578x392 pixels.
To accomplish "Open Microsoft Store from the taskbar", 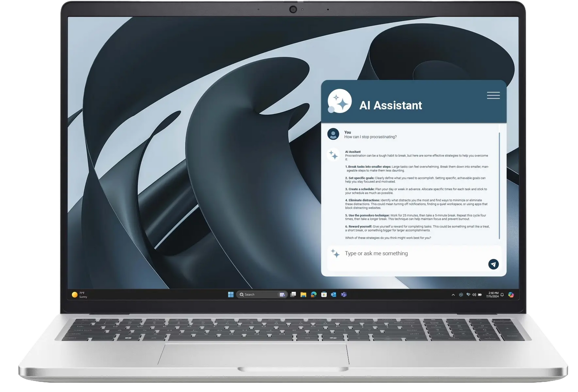I will coord(324,295).
